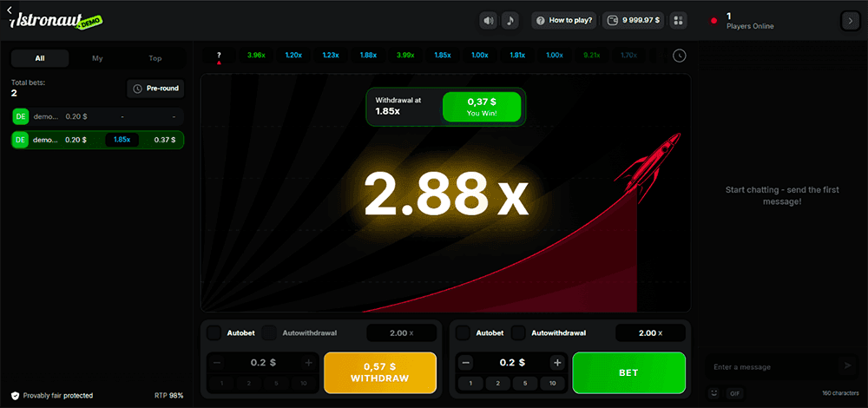
Task: Switch to the My bets tab
Action: tap(97, 58)
